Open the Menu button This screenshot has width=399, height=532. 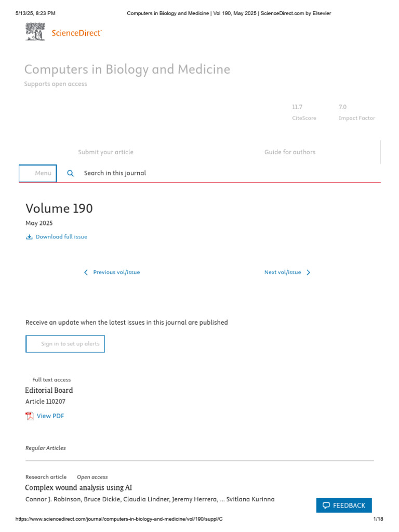(37, 174)
